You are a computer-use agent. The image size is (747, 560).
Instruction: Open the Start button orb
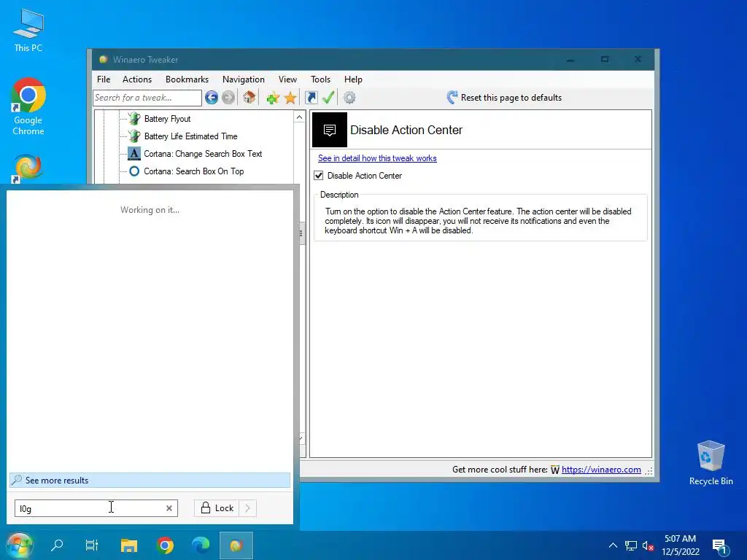point(20,545)
